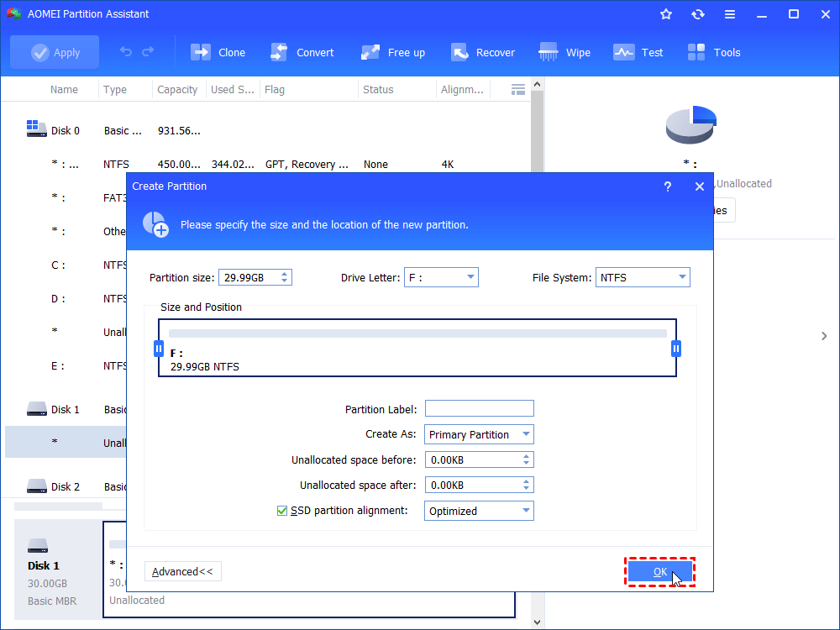Click the Apply checkmark button
Screen dimensions: 840x630
click(55, 52)
